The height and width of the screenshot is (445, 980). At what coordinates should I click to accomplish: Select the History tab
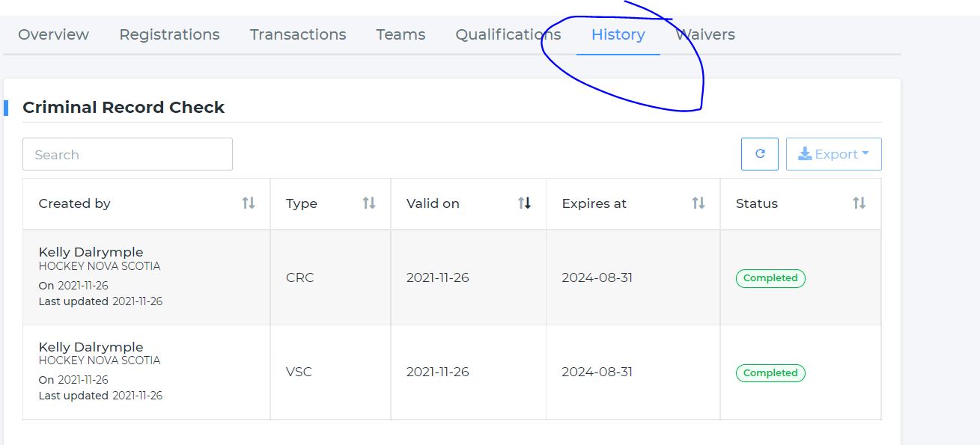[618, 34]
